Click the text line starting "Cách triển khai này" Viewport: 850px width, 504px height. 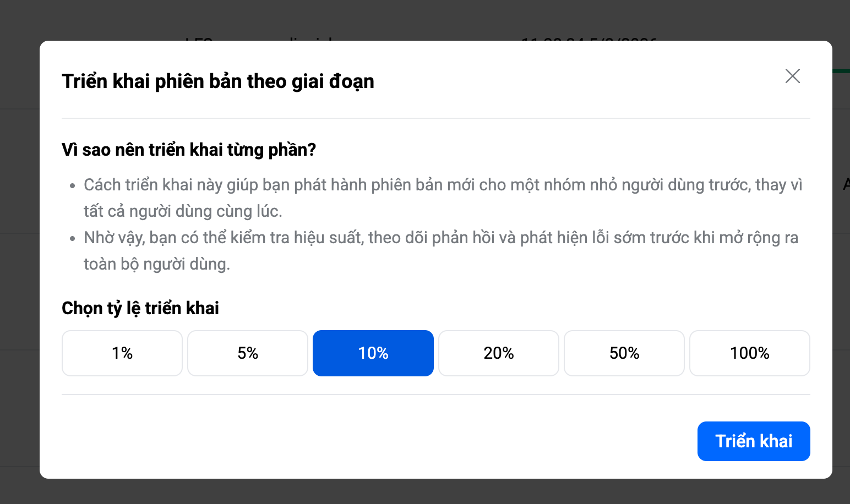[x=443, y=185]
